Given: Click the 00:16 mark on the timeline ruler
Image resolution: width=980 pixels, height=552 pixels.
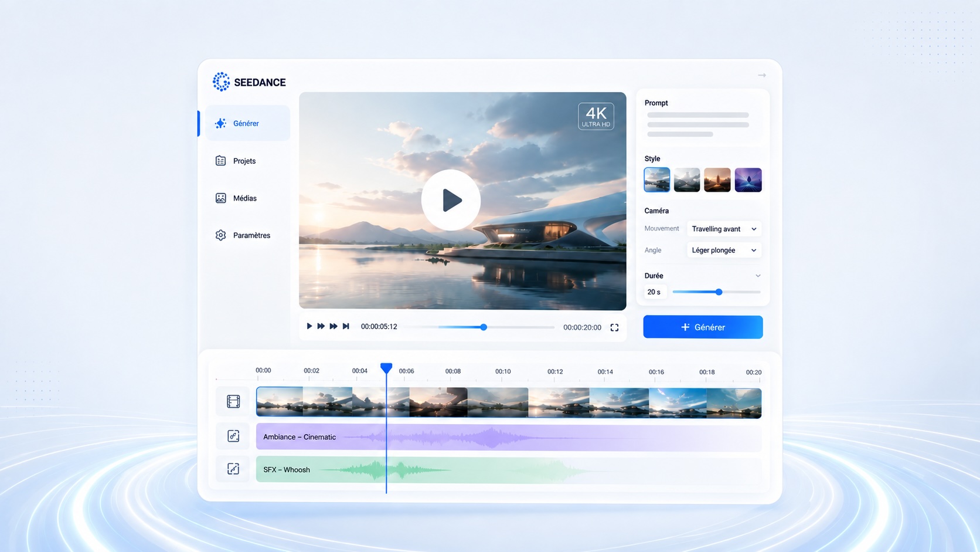Looking at the screenshot, I should (x=656, y=372).
